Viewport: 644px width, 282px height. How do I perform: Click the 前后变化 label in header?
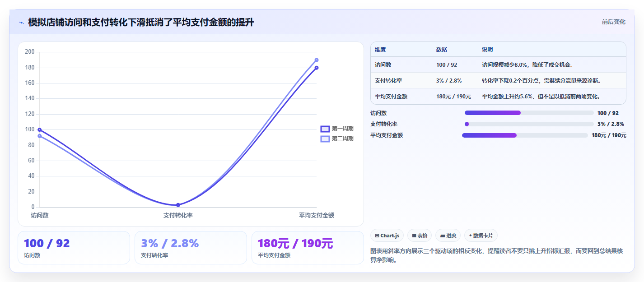pos(613,22)
